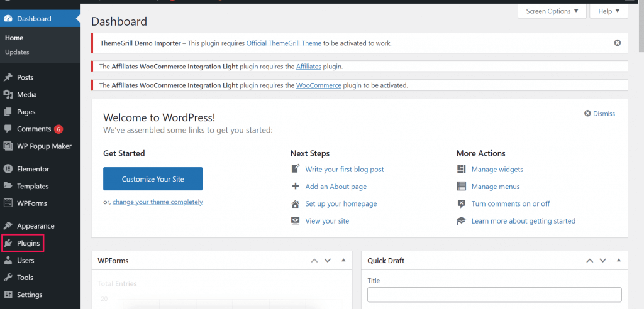Click the red 6 comments count badge
Viewport: 644px width, 309px height.
click(58, 129)
